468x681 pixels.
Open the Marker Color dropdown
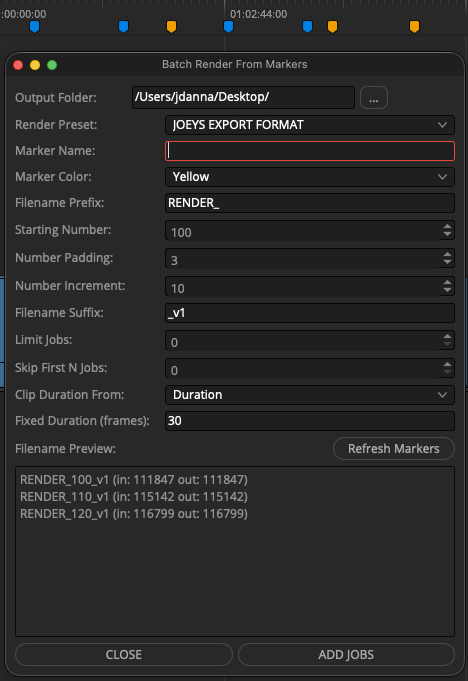pos(310,177)
